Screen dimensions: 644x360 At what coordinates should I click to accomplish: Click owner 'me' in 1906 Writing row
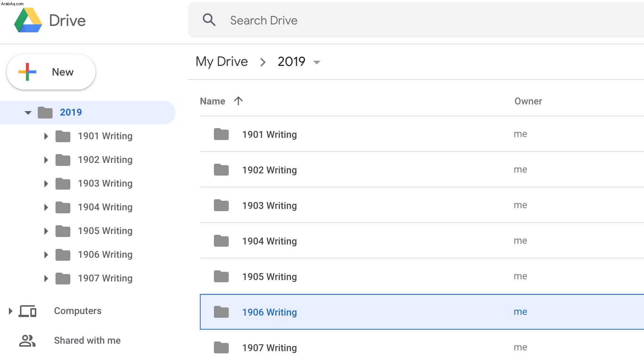tap(520, 312)
